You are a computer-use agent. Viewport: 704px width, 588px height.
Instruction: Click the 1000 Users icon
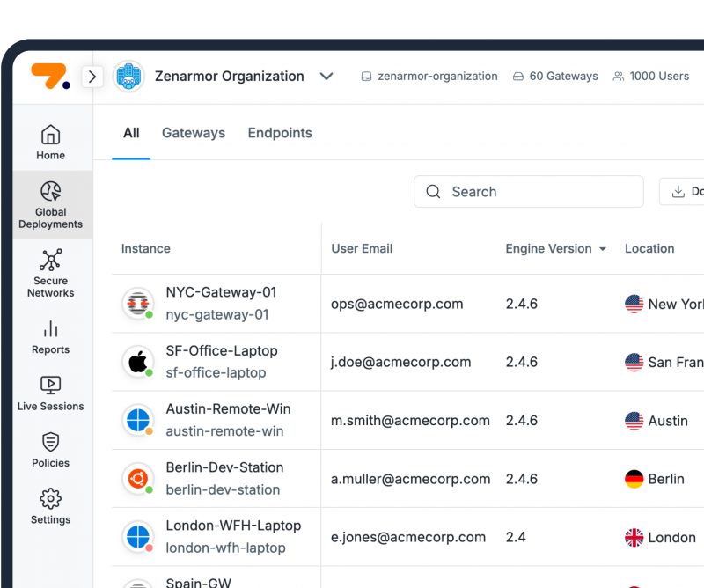(x=619, y=77)
